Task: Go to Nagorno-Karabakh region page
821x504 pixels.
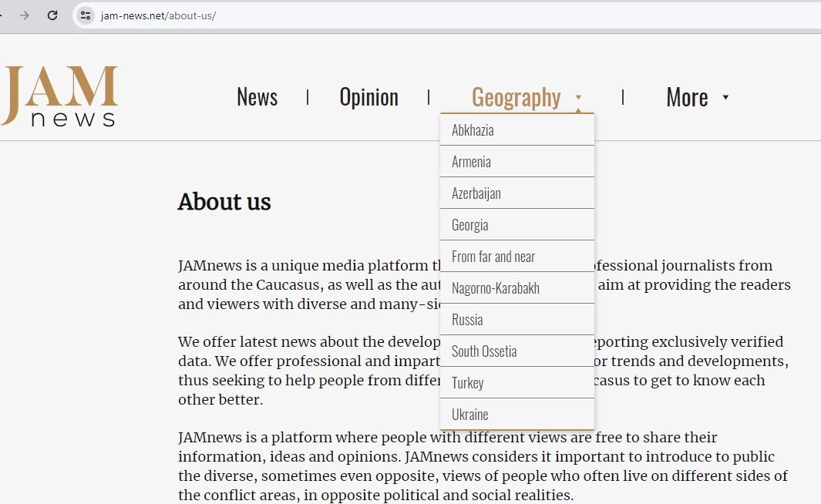Action: [495, 288]
